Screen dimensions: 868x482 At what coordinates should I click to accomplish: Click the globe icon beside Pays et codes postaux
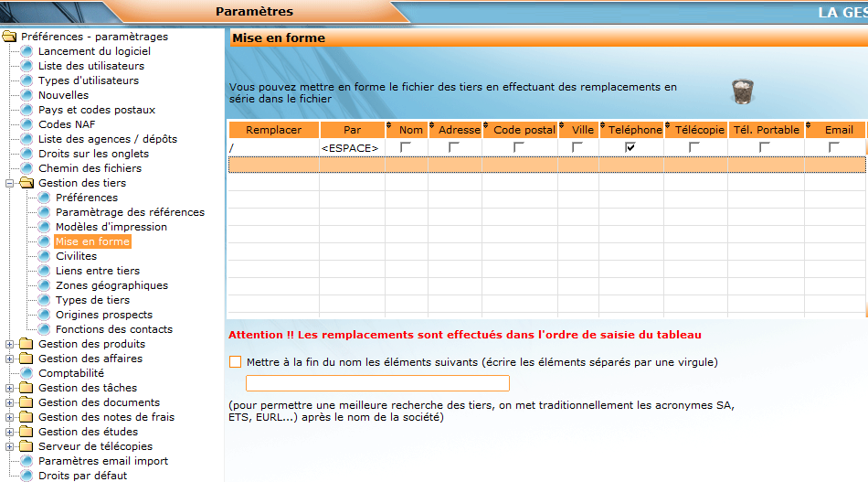[x=26, y=110]
